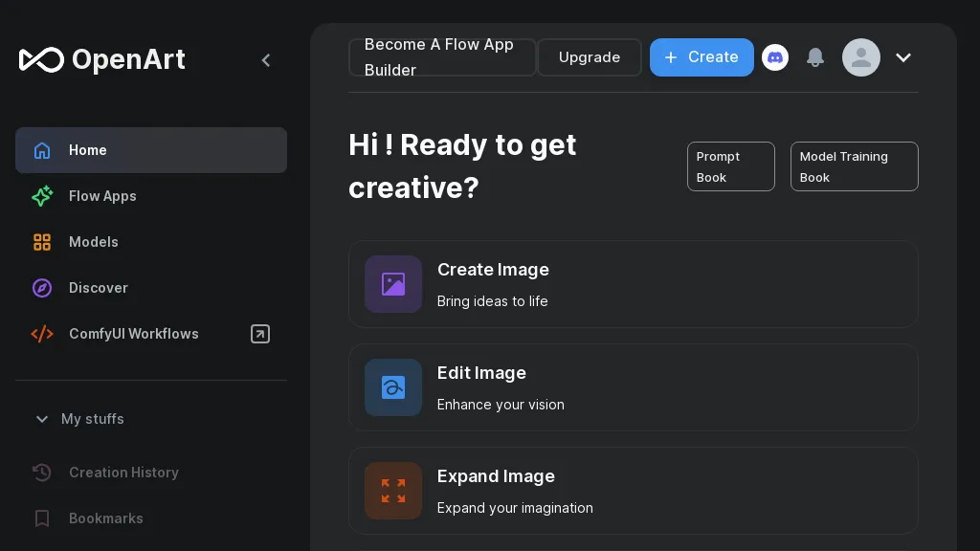Open the Model Training Book
980x551 pixels.
pos(854,166)
